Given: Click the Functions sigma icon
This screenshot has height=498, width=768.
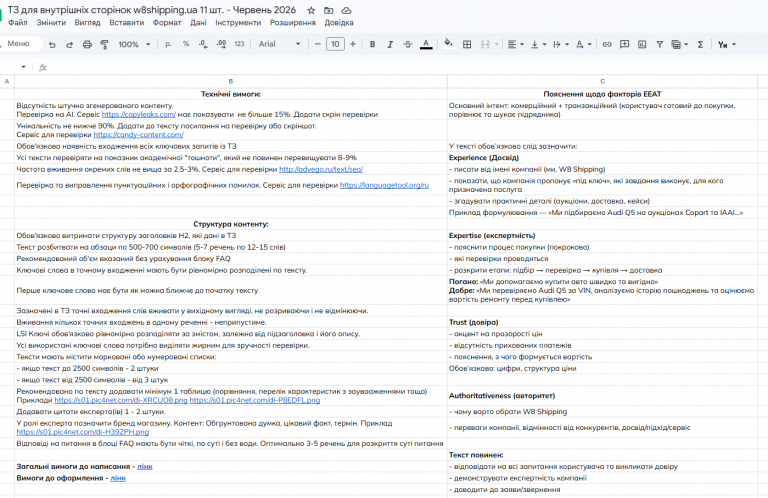Looking at the screenshot, I should pyautogui.click(x=700, y=45).
